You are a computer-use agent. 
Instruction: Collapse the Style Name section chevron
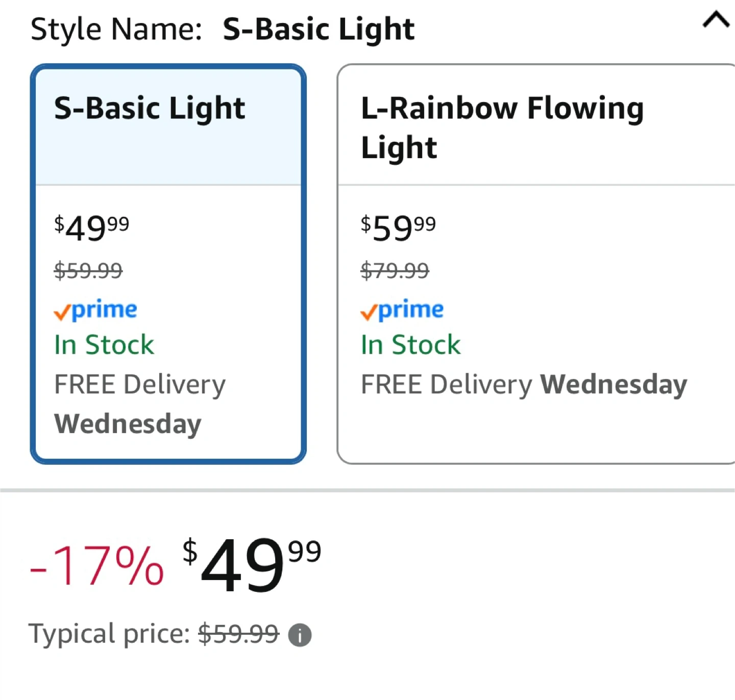point(716,20)
